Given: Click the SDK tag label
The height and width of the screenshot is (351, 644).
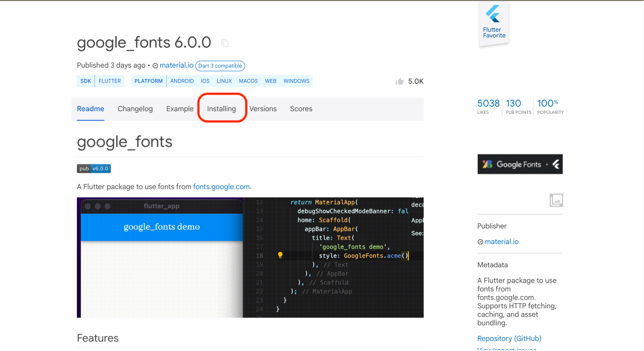Looking at the screenshot, I should [x=86, y=81].
